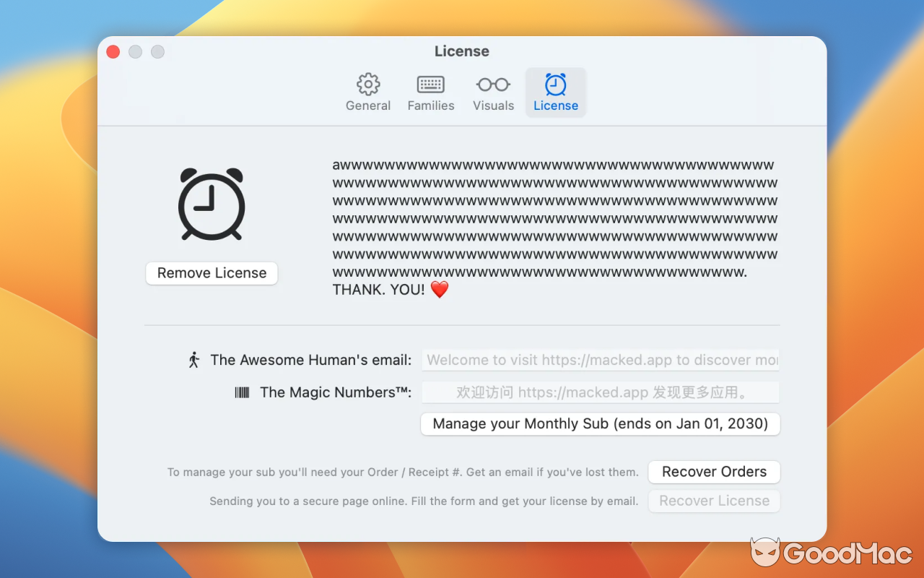Click the long 'awwww' license message text
This screenshot has height=578, width=924.
click(554, 219)
